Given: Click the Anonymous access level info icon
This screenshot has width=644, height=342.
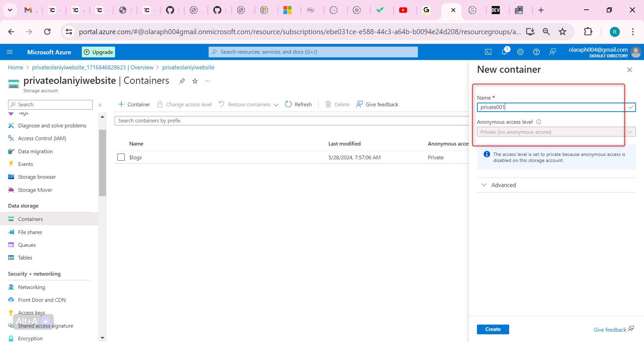Looking at the screenshot, I should coord(539,122).
